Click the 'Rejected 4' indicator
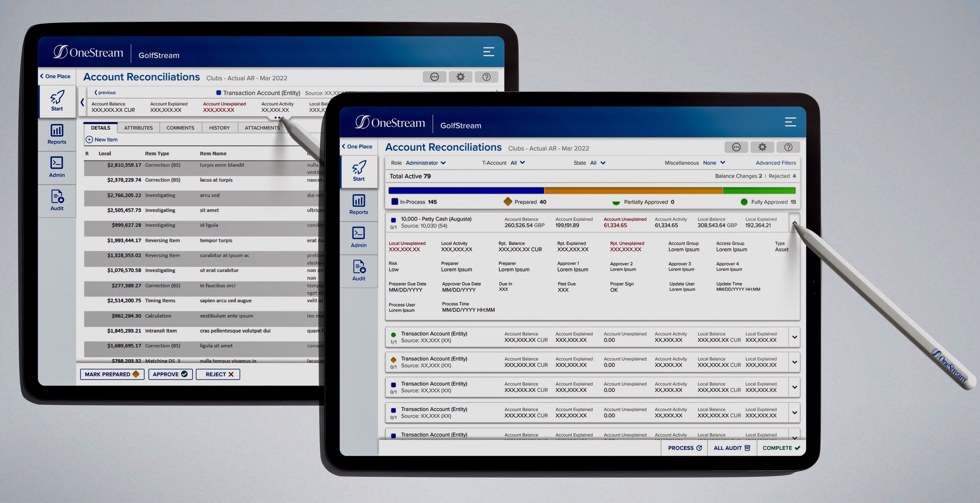The height and width of the screenshot is (503, 980). [782, 176]
